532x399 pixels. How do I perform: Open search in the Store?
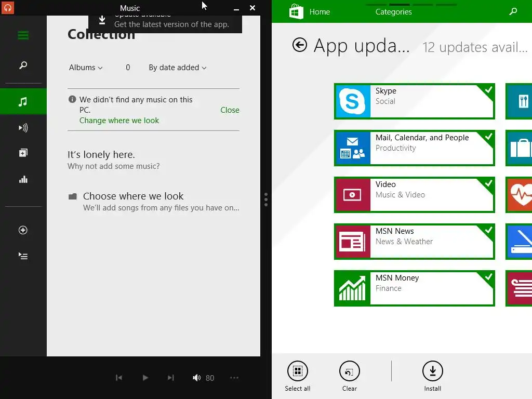tap(513, 11)
